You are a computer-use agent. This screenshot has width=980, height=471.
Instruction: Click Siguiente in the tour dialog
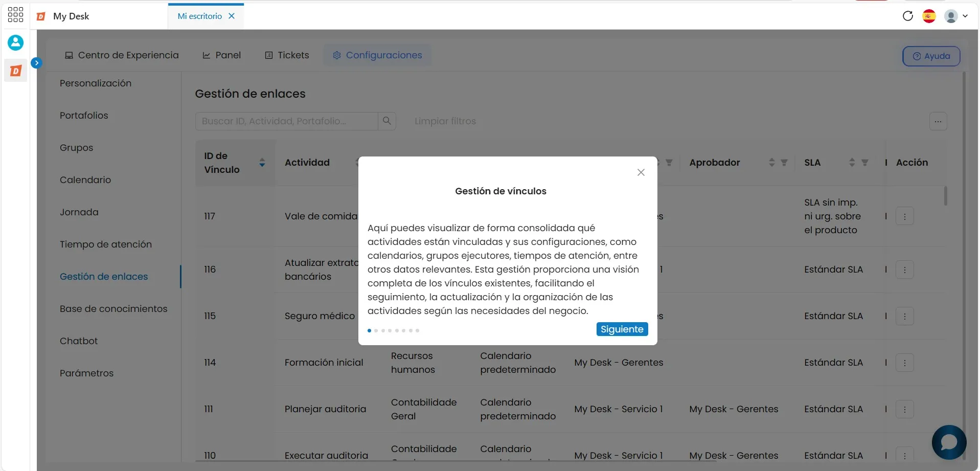(622, 329)
